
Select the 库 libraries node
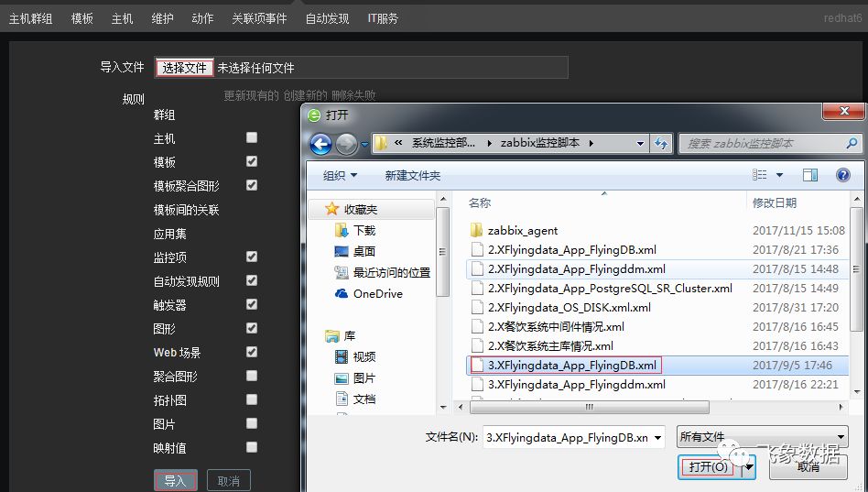341,335
